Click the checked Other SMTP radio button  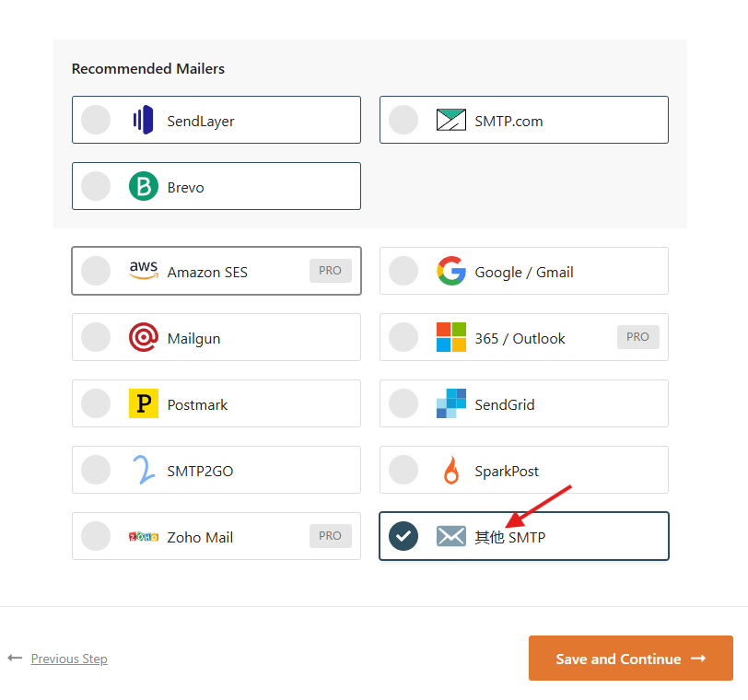(403, 536)
